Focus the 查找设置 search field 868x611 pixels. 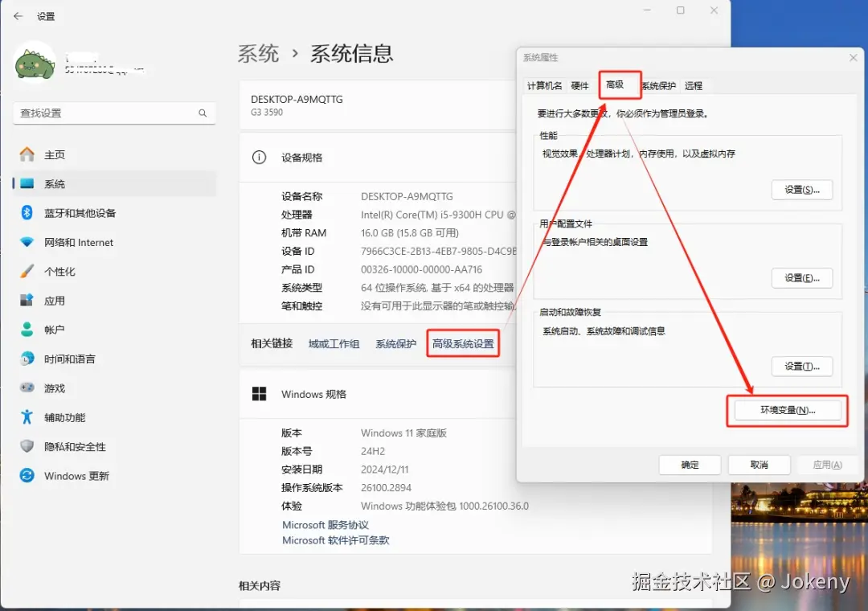(115, 113)
